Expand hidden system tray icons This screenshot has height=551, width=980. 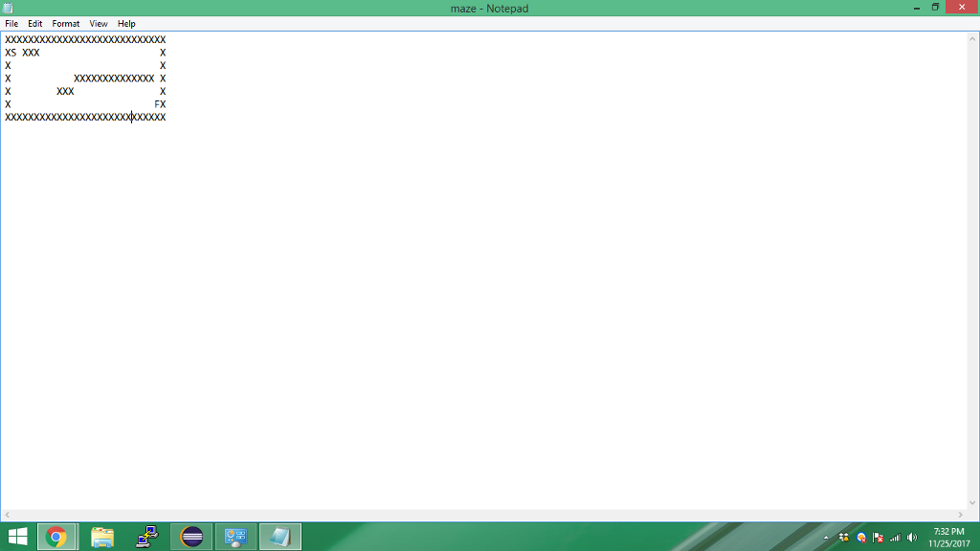point(826,536)
